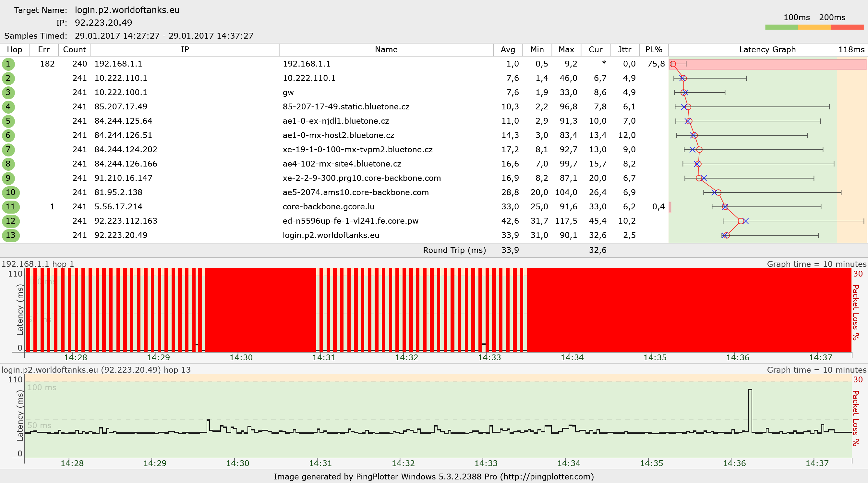Viewport: 868px width, 483px height.
Task: Click the hop 7 green circle icon
Action: point(8,150)
